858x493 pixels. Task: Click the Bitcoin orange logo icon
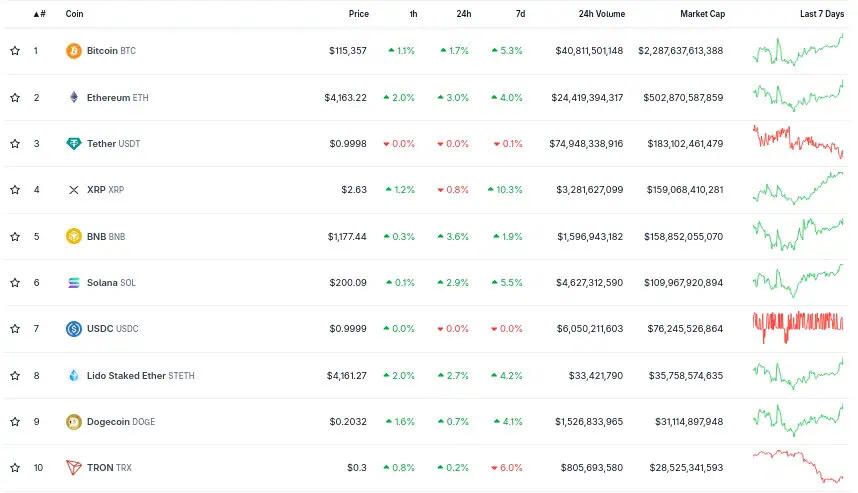coord(73,51)
